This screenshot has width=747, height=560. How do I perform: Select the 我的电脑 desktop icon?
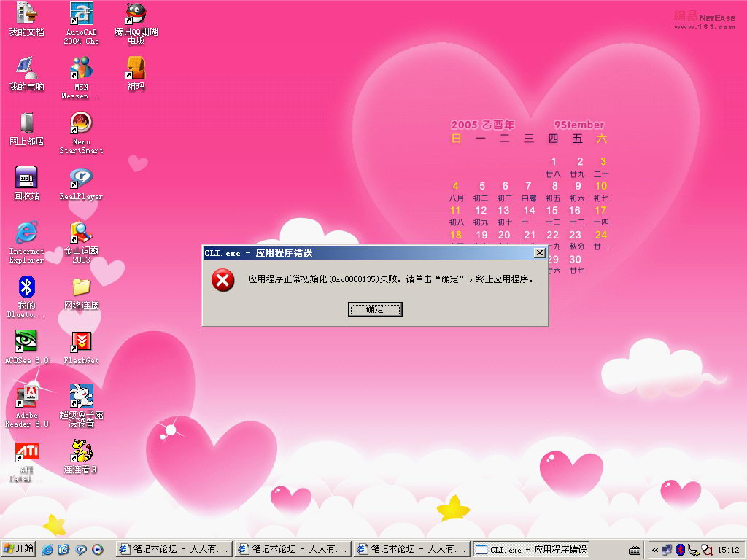click(x=27, y=74)
